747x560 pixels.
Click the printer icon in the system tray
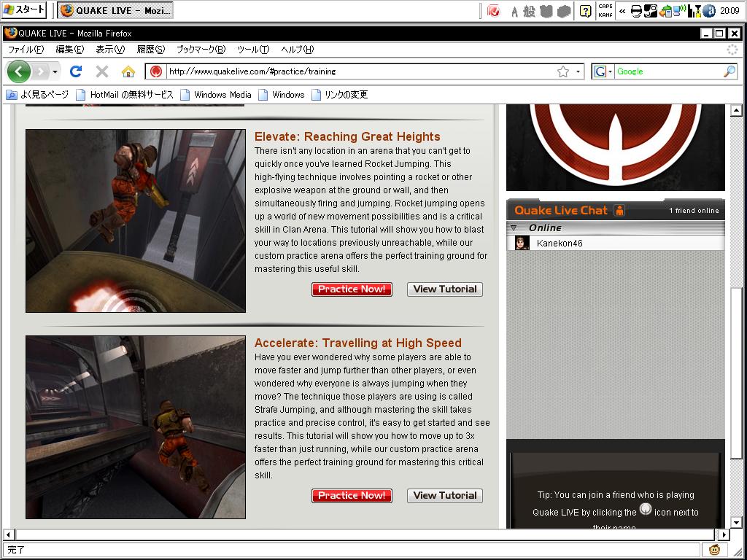[636, 11]
